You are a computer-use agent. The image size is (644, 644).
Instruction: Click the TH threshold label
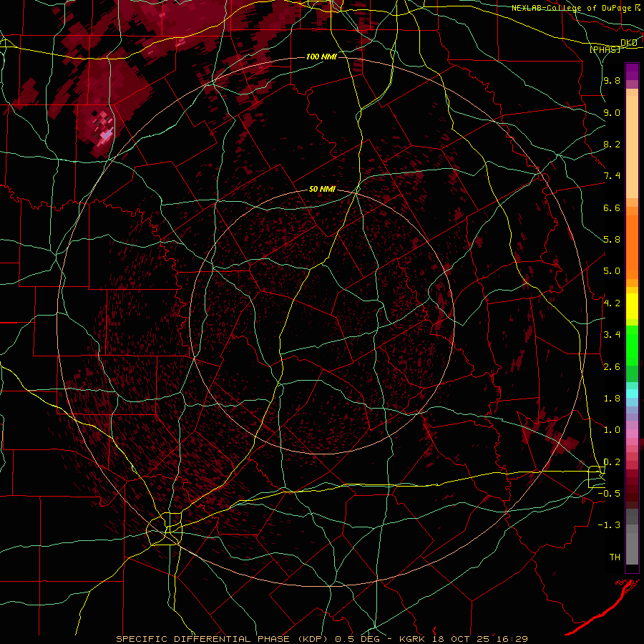pyautogui.click(x=615, y=557)
